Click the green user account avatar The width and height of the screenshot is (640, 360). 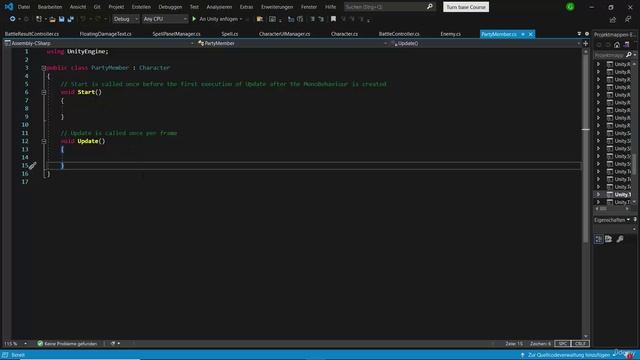point(570,7)
